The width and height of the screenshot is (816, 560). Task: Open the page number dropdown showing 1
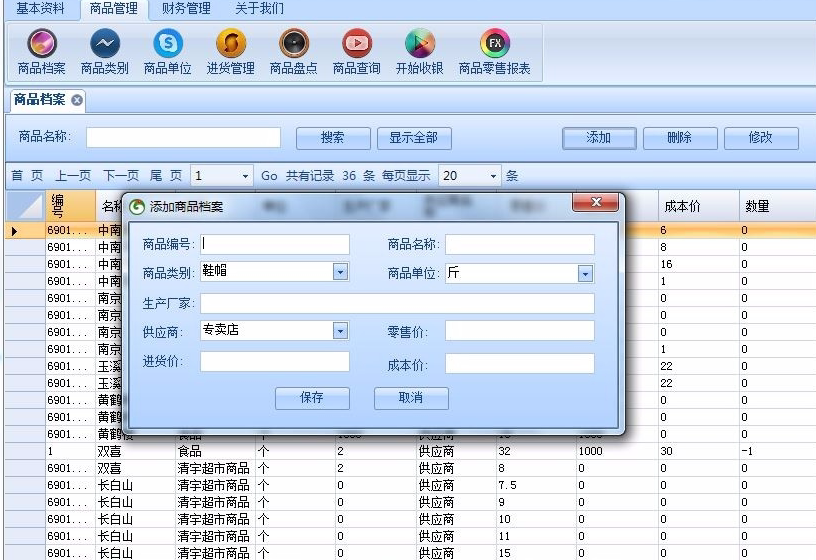click(x=245, y=176)
